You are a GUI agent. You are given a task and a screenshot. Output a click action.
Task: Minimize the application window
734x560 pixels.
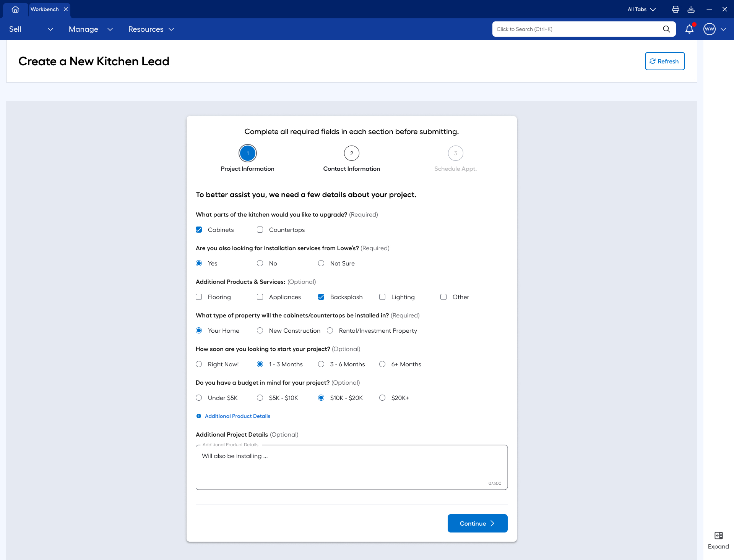click(x=709, y=9)
